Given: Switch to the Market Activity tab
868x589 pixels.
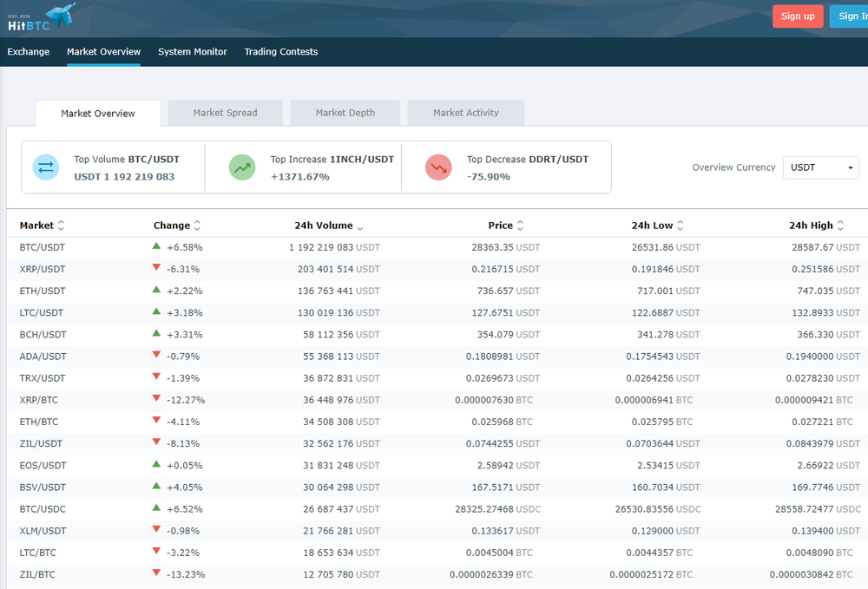Looking at the screenshot, I should click(x=465, y=113).
